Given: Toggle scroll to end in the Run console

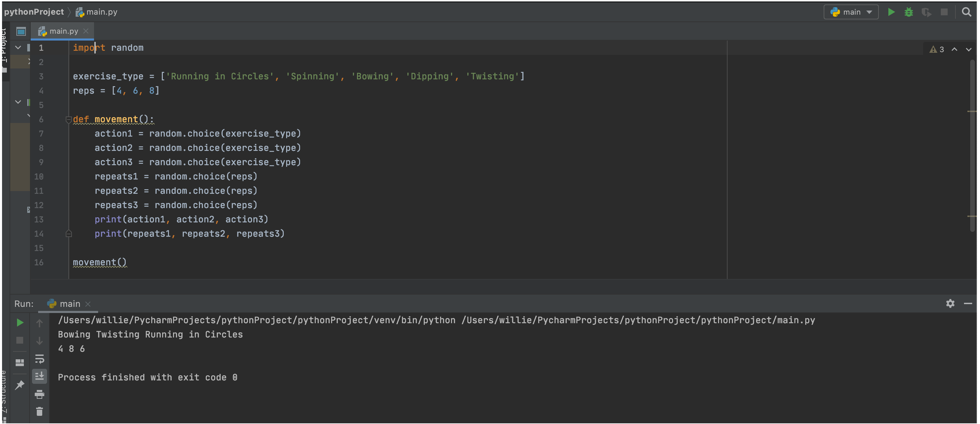Looking at the screenshot, I should click(x=40, y=376).
